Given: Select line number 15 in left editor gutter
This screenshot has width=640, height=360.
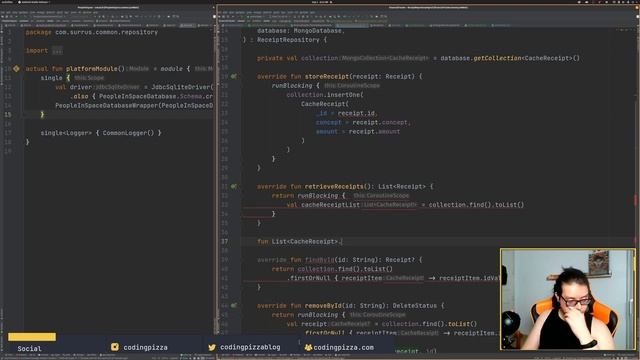Looking at the screenshot, I should [8, 115].
